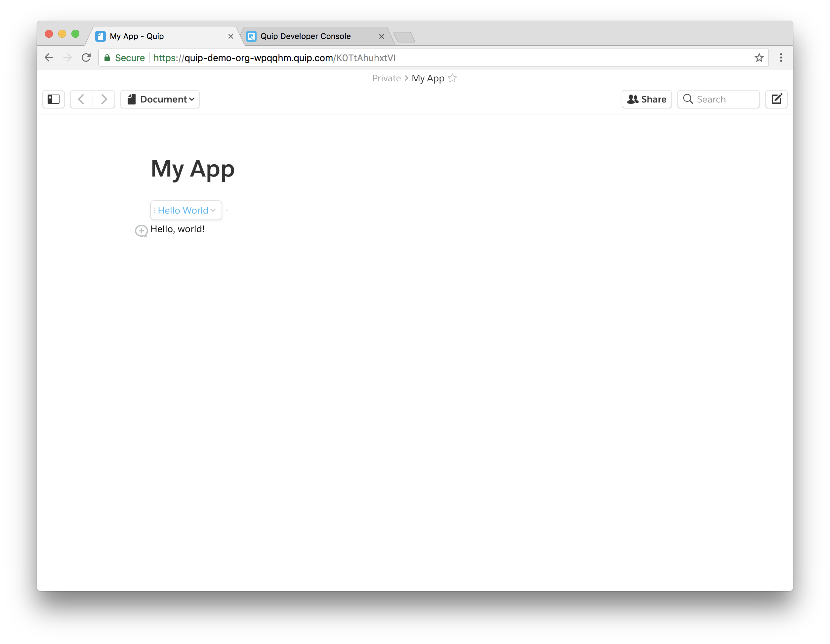Open the Chrome three-dot menu
Screen dimensions: 830x644
[781, 58]
